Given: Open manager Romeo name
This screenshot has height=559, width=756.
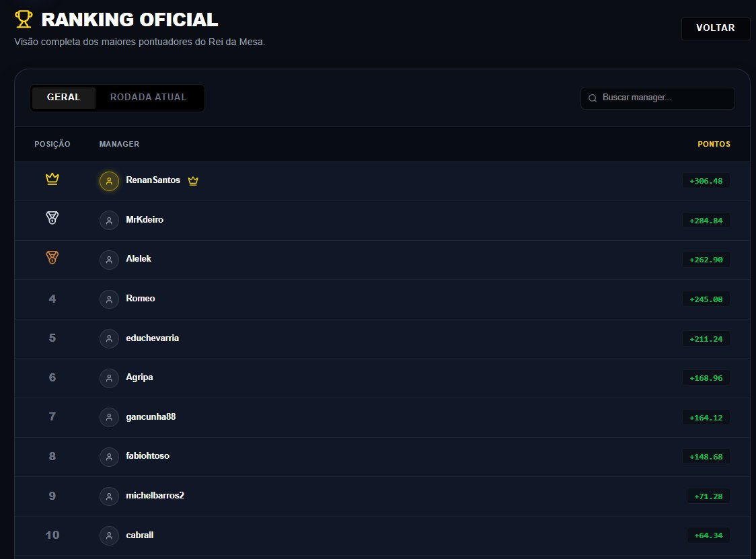Looking at the screenshot, I should tap(141, 298).
